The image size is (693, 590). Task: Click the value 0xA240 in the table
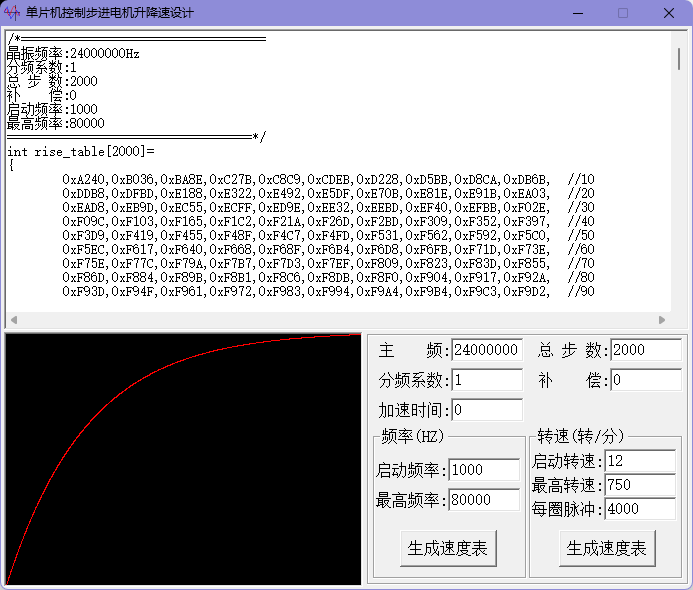click(85, 179)
